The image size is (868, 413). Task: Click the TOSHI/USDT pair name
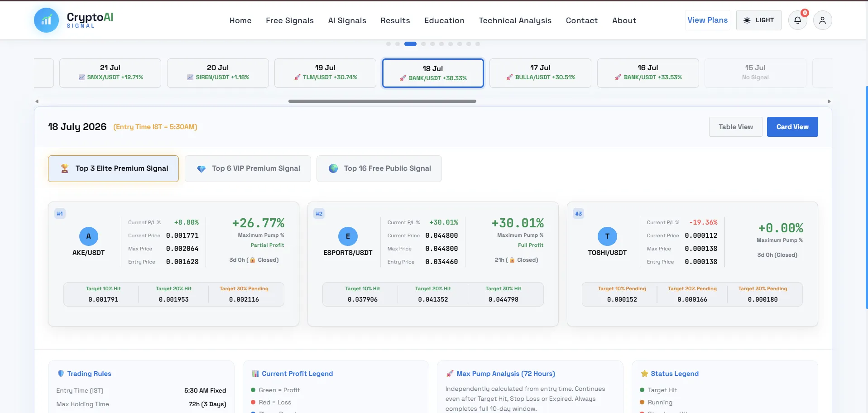(x=607, y=253)
